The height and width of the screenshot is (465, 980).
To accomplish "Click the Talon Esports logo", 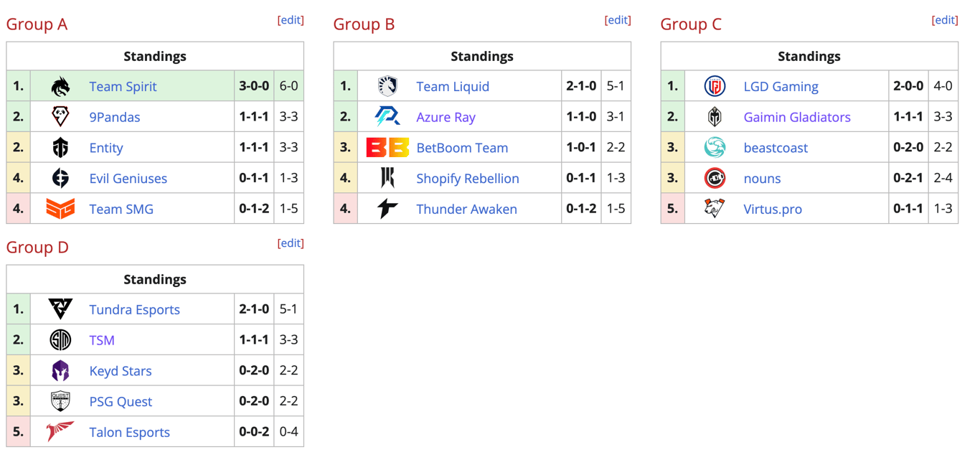I will [x=60, y=432].
